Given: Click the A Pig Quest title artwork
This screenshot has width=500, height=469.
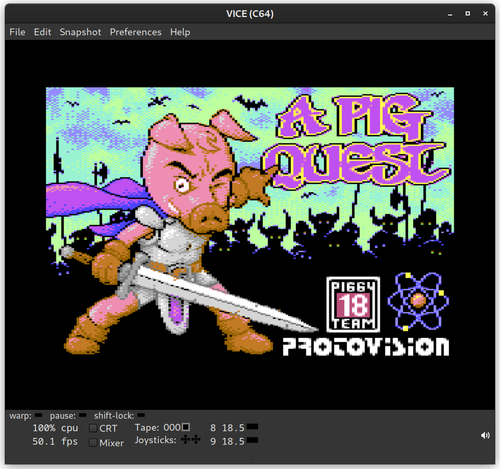Looking at the screenshot, I should point(356,141).
